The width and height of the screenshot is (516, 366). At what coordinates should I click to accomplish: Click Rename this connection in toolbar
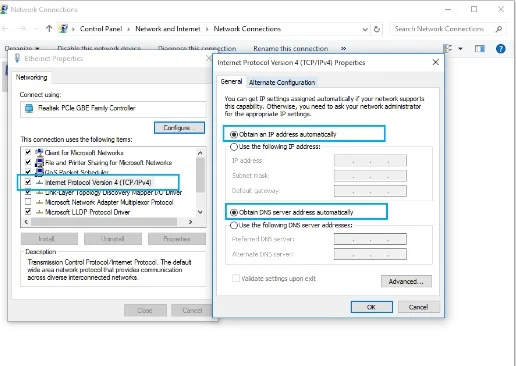point(291,49)
